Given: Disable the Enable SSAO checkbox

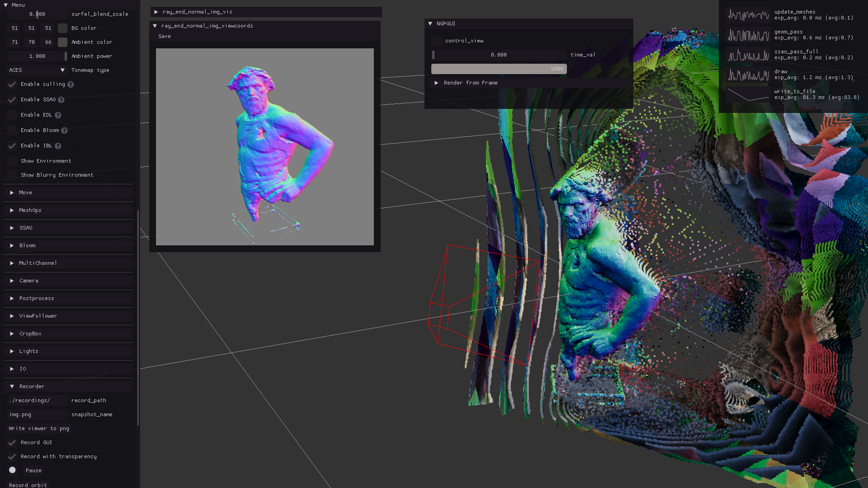Looking at the screenshot, I should (x=12, y=100).
